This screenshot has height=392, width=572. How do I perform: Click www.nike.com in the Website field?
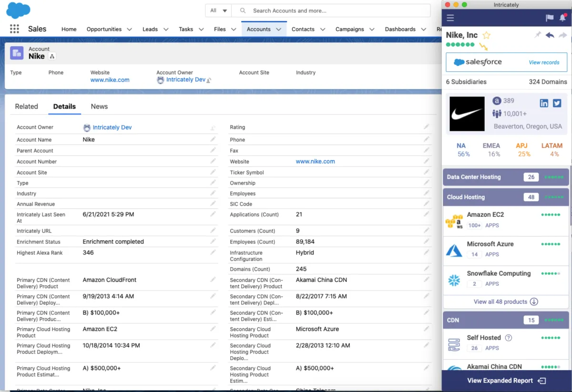315,161
